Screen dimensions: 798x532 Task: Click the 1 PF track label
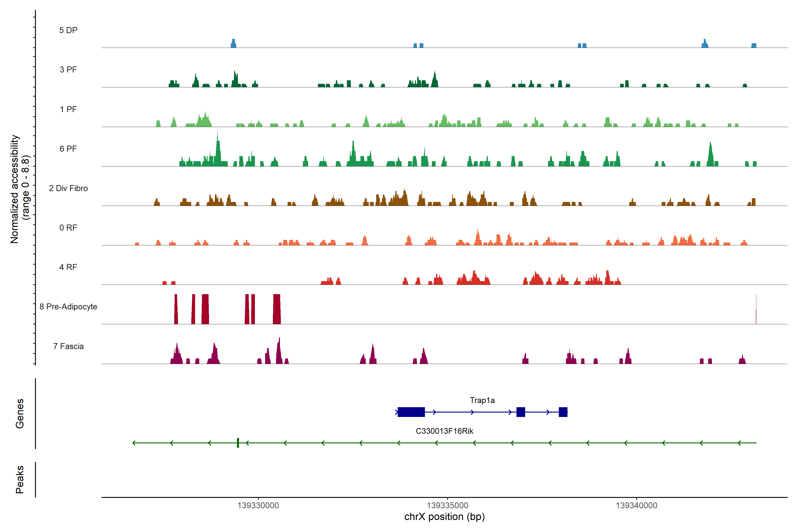[x=68, y=109]
